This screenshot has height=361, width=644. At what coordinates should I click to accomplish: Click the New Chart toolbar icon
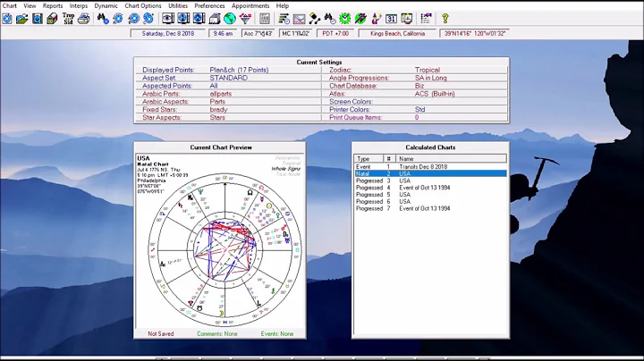coord(7,19)
